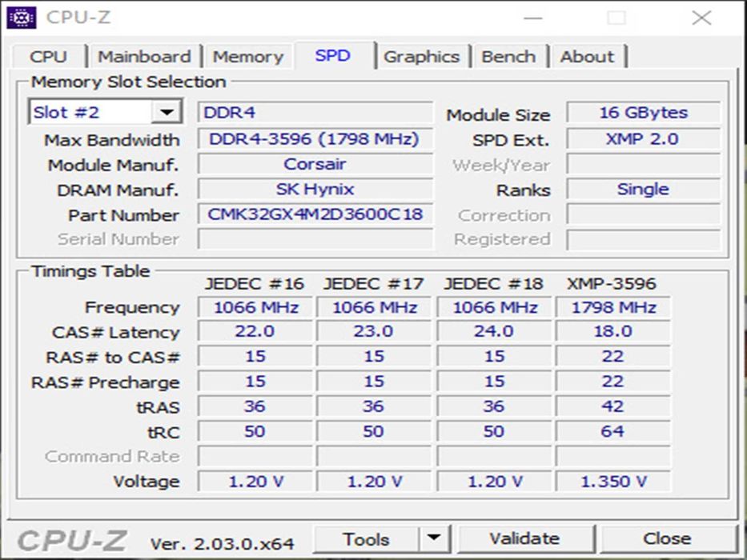Click the JEDEC #17 column header
The height and width of the screenshot is (560, 747).
[373, 284]
